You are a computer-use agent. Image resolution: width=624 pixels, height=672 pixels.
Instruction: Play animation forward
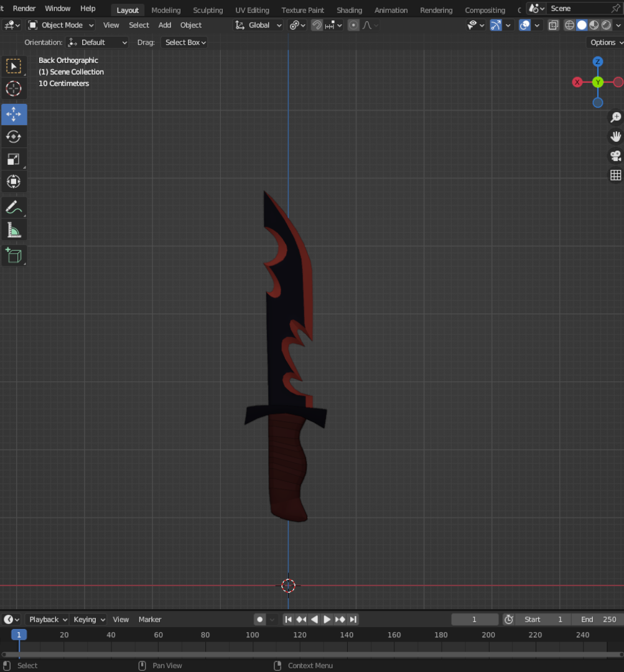point(327,619)
